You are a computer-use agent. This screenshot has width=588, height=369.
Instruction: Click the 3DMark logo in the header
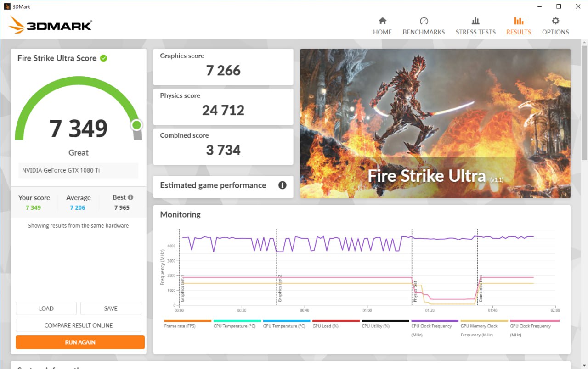(x=50, y=25)
